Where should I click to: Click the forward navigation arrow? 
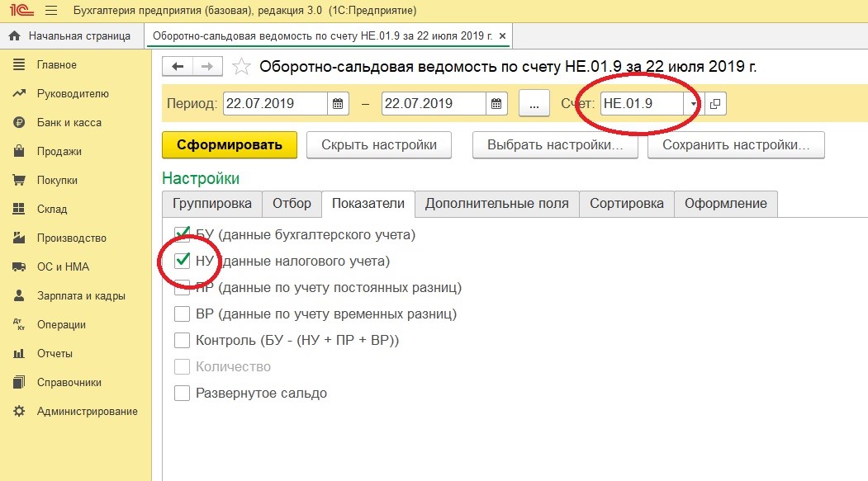pos(207,67)
